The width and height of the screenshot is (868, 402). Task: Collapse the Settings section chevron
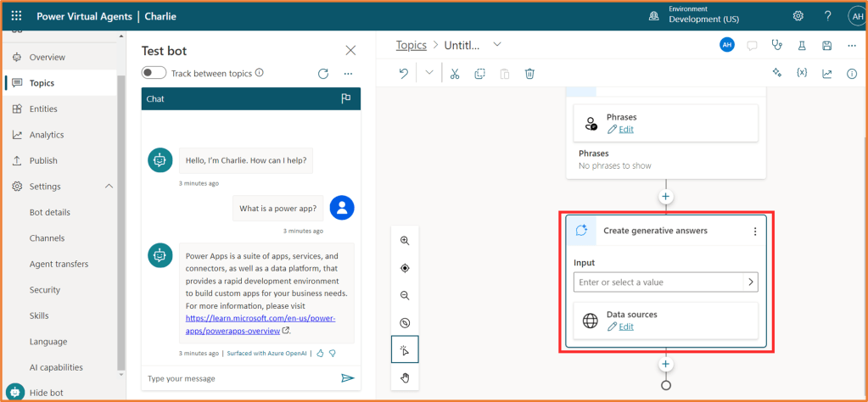point(109,187)
